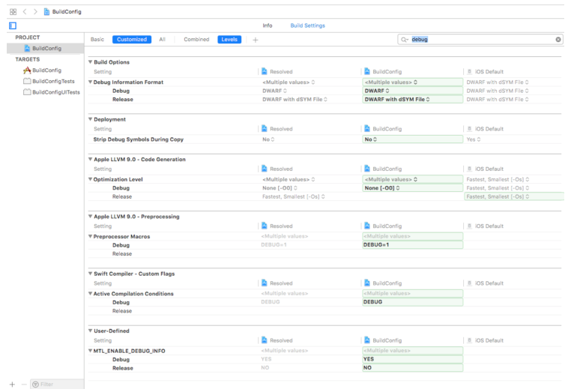Screen dimensions: 574x392
Task: Switch to the Build Settings tab
Action: [307, 25]
